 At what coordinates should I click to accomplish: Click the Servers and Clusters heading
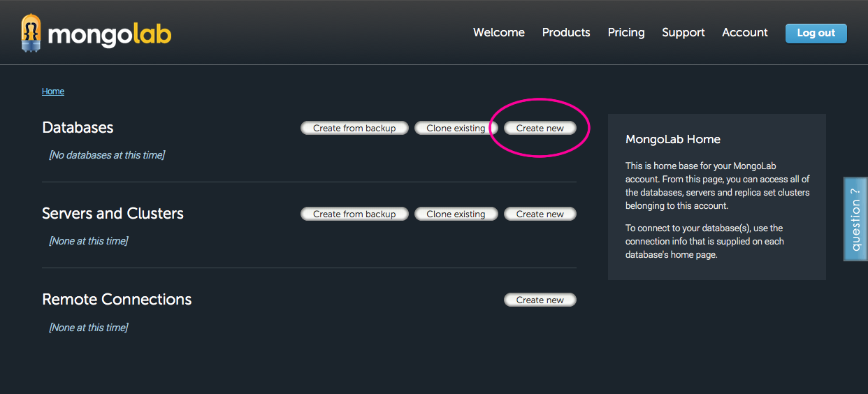pyautogui.click(x=113, y=214)
